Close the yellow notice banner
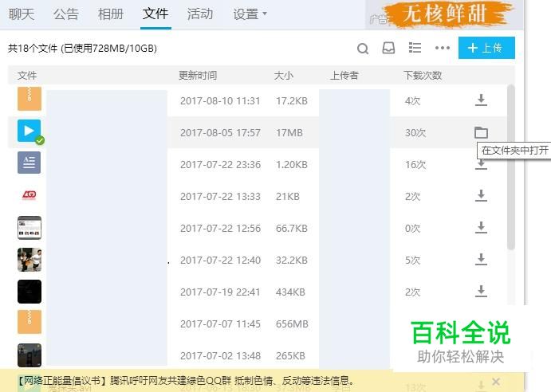The image size is (551, 392). point(496,381)
